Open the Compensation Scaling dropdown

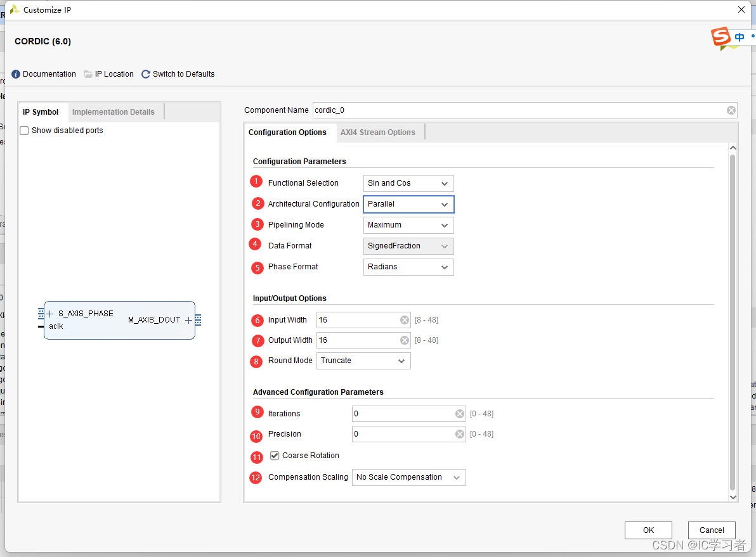tap(409, 478)
